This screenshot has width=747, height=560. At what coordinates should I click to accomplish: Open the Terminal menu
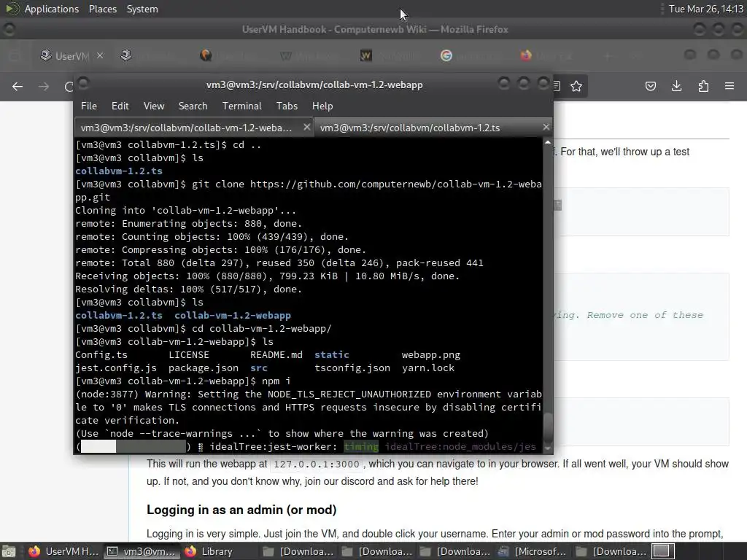coord(242,106)
